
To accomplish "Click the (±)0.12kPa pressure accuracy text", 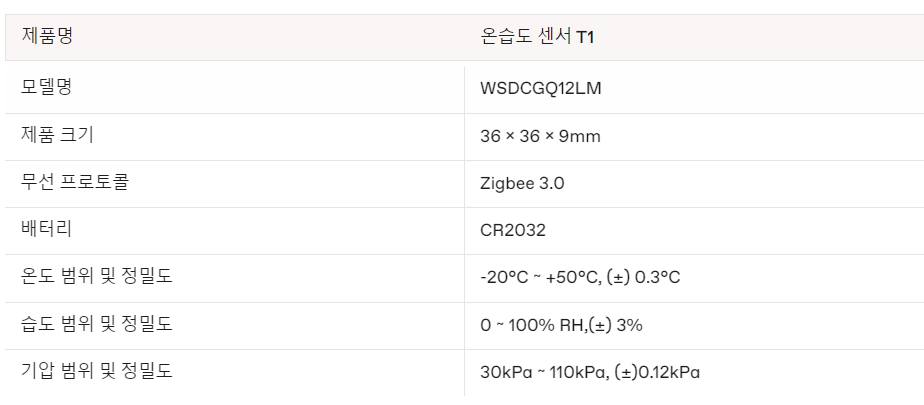I will [x=653, y=372].
